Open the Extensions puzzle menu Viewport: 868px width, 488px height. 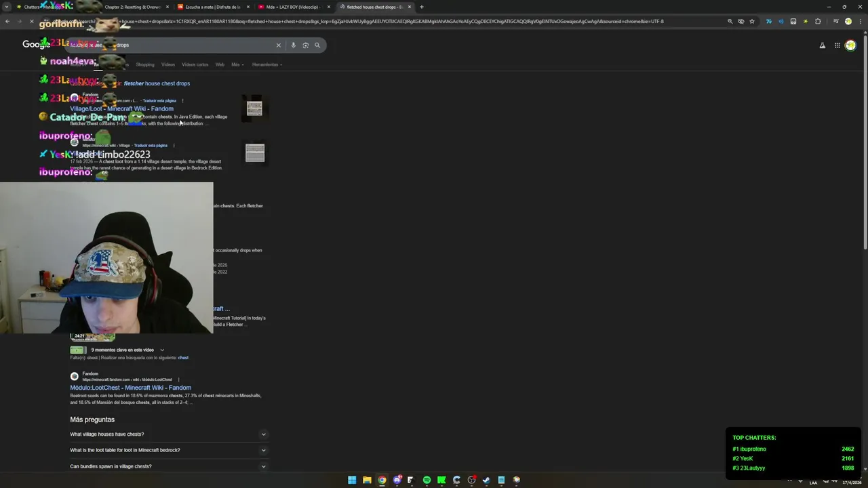pyautogui.click(x=818, y=21)
